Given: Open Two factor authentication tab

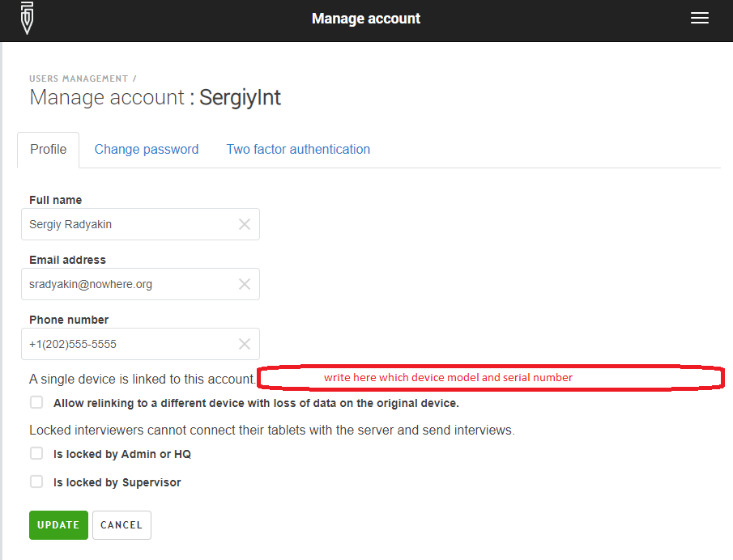Looking at the screenshot, I should point(298,150).
